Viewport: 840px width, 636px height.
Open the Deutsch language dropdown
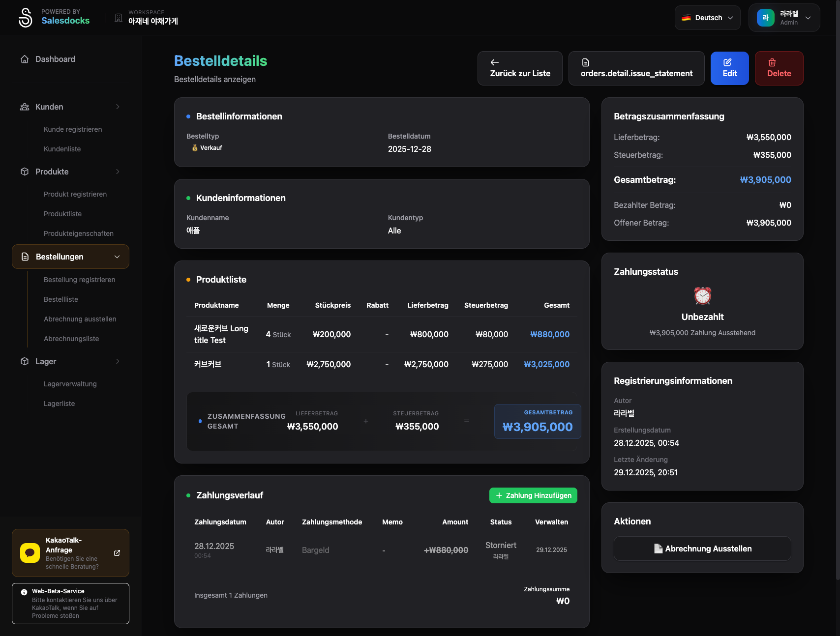click(707, 18)
